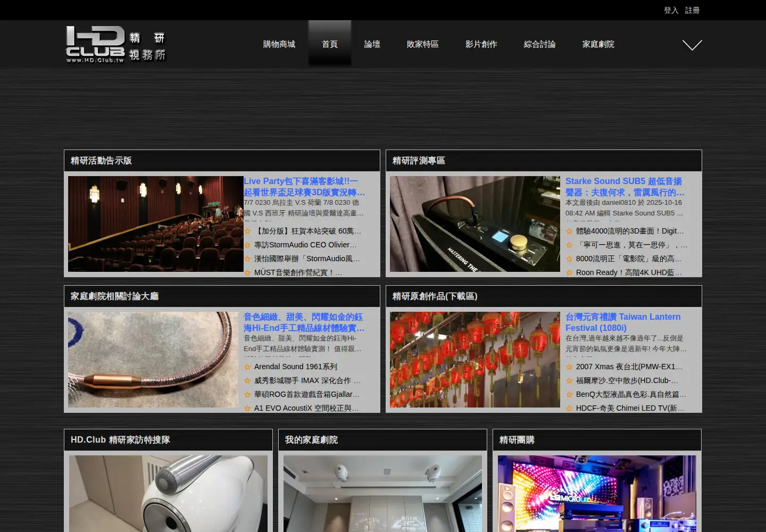This screenshot has width=766, height=532.
Task: Click the star icon beside 體驗4000流明的3D畫面
Action: click(569, 231)
